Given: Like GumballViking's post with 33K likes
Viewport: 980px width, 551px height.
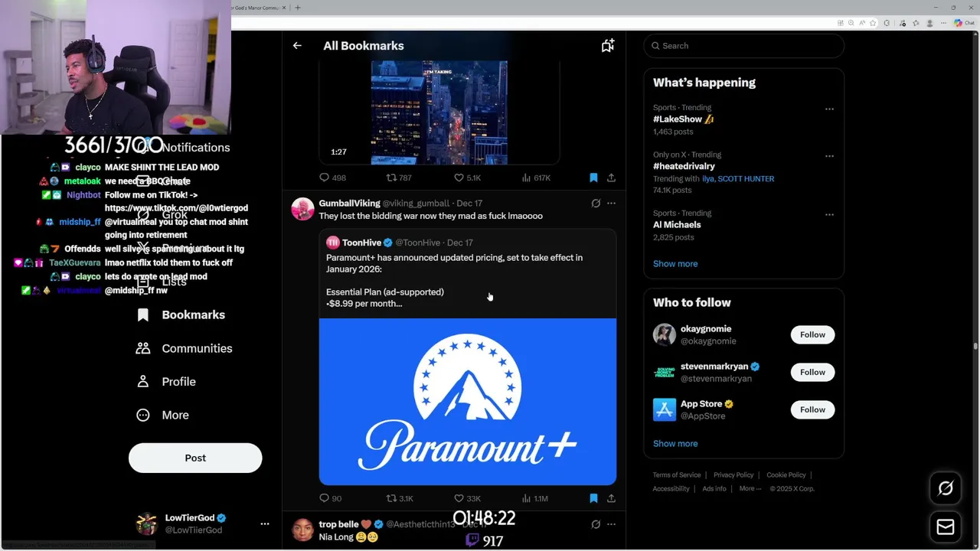Looking at the screenshot, I should coord(467,498).
